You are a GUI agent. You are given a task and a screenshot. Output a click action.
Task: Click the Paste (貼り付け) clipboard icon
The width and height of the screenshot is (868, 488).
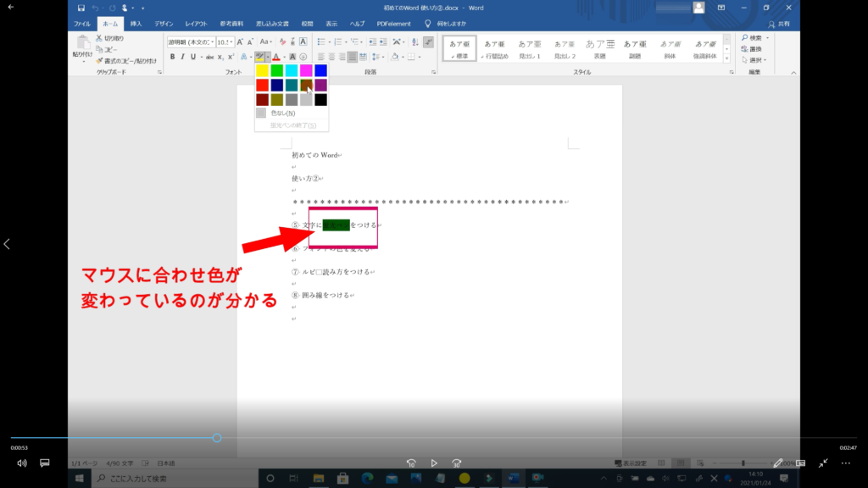pyautogui.click(x=82, y=46)
